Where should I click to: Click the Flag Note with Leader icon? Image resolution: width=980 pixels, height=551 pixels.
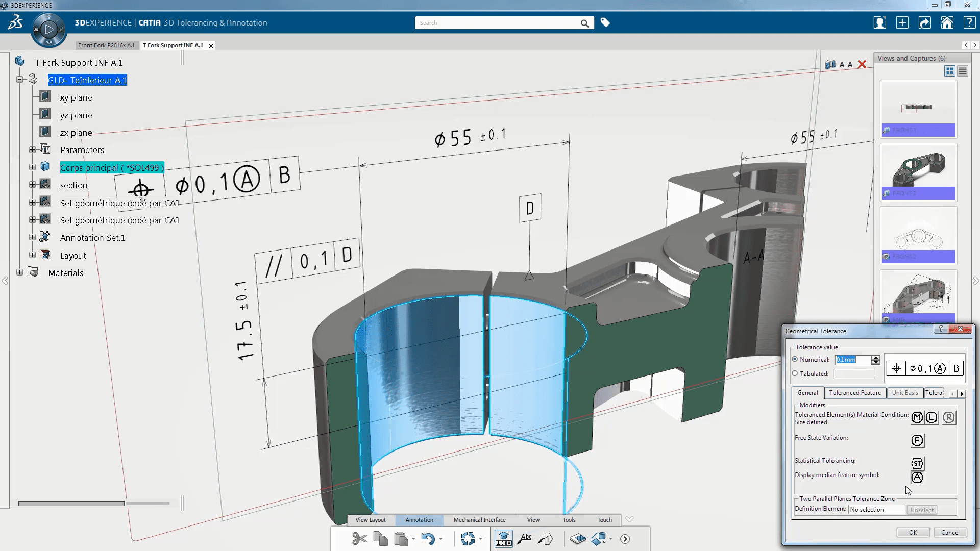[546, 539]
